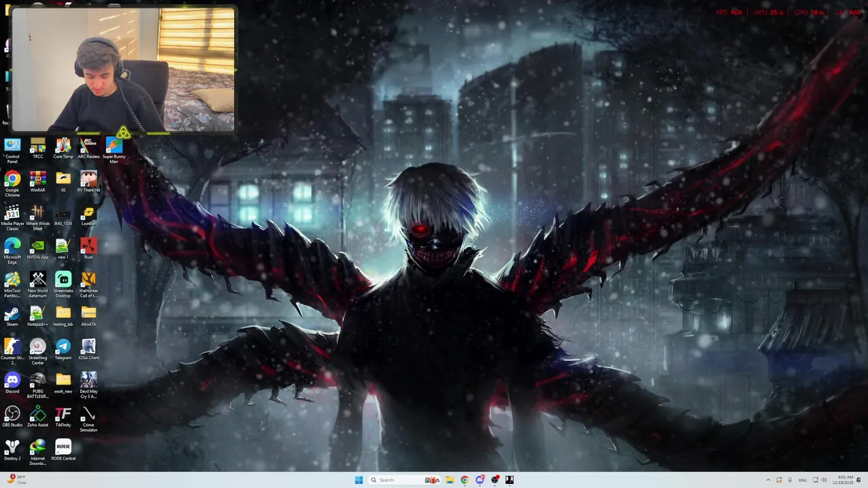Image resolution: width=868 pixels, height=488 pixels.
Task: Select the IMG_1839 file on desktop
Action: point(63,216)
